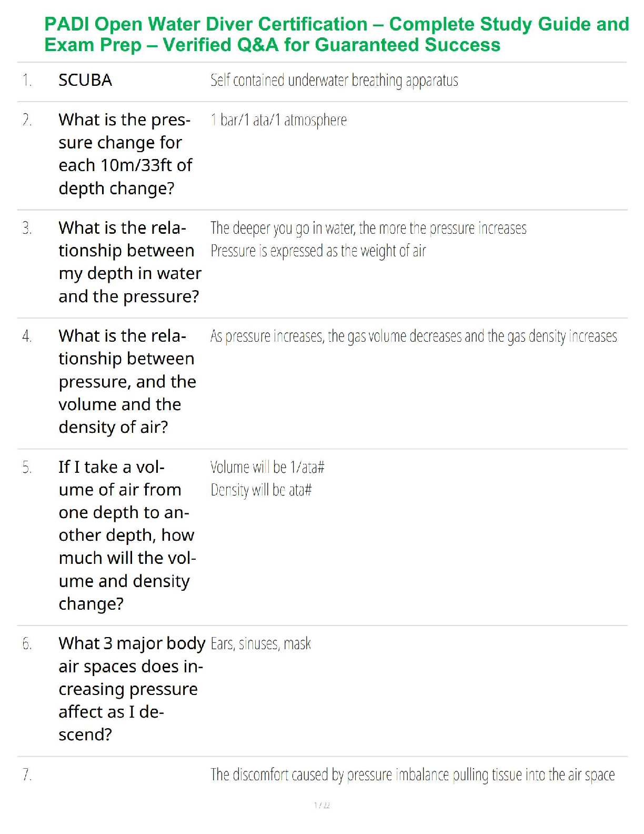
Task: Click the question about 3 major body air spaces
Action: click(x=131, y=689)
